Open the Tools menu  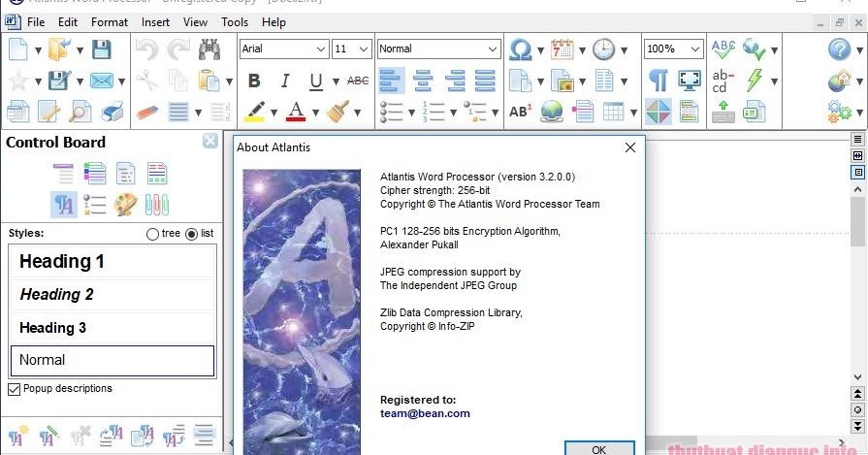(234, 22)
